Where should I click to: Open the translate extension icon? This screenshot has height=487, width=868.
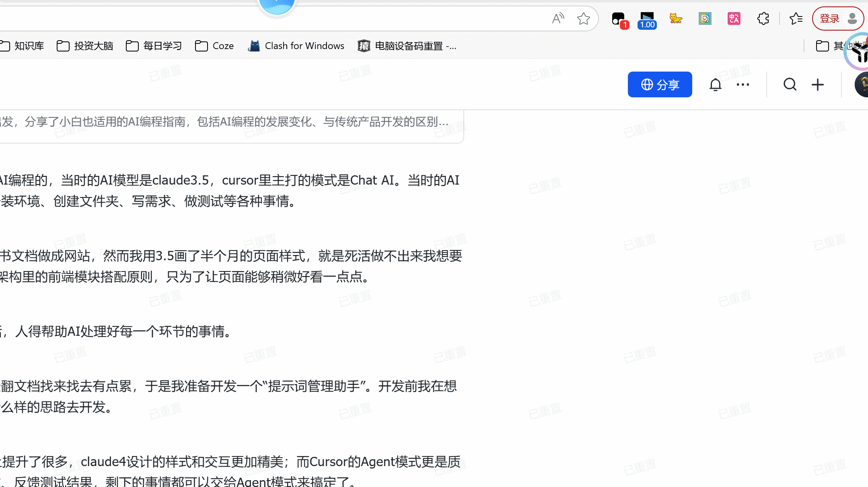pos(734,18)
